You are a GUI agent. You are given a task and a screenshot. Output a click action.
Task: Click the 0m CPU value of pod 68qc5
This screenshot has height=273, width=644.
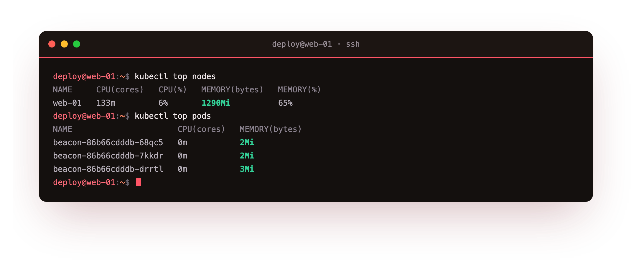click(182, 143)
